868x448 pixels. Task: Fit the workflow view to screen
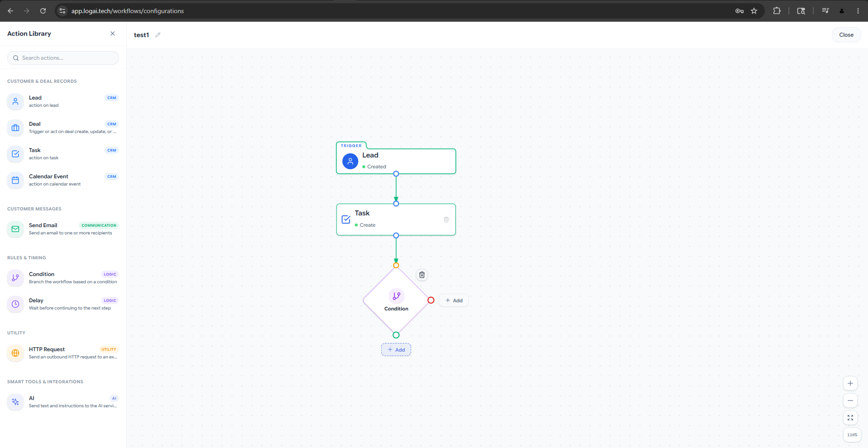pyautogui.click(x=850, y=418)
